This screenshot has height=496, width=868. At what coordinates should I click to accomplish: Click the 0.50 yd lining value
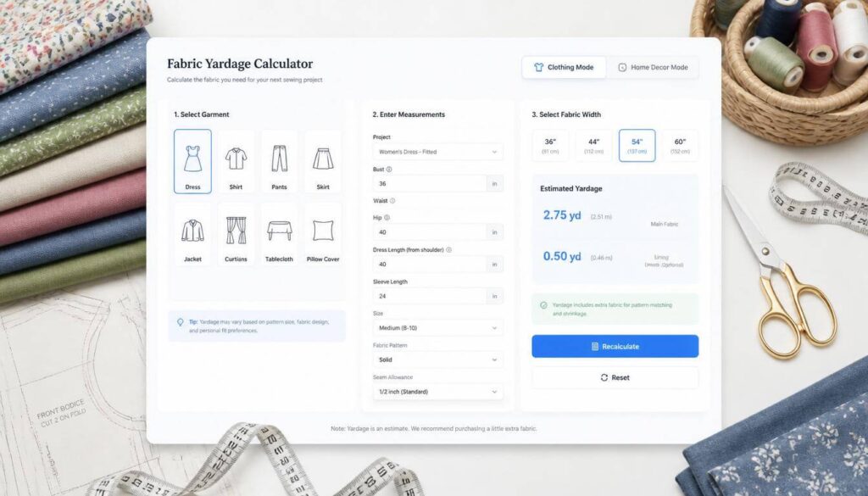(562, 256)
